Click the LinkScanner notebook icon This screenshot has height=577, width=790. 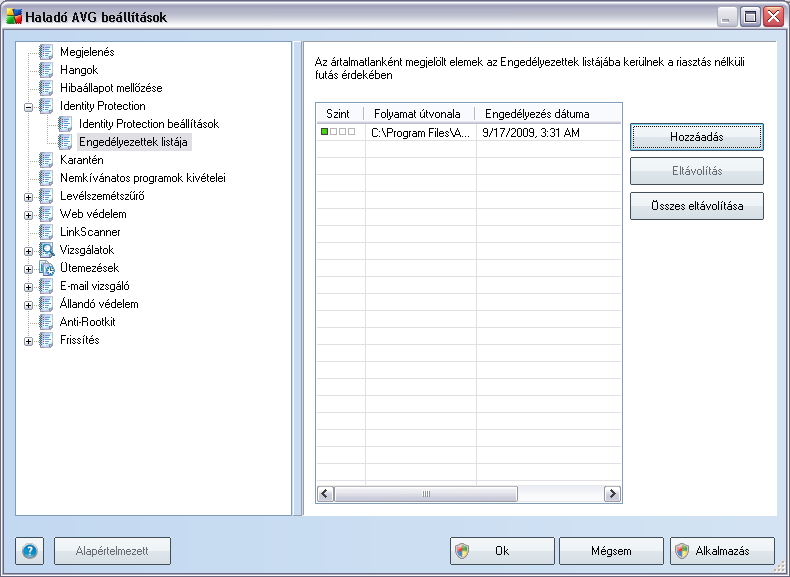pyautogui.click(x=46, y=232)
